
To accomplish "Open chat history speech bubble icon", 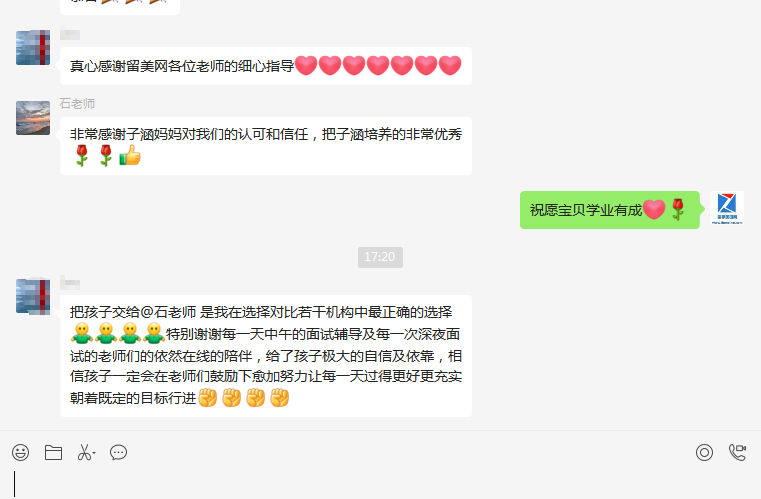I will [x=118, y=452].
